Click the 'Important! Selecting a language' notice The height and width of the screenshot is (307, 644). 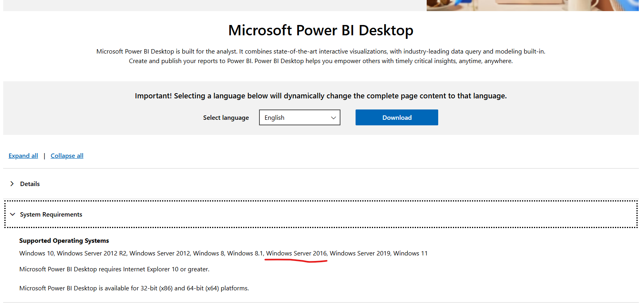[x=321, y=96]
